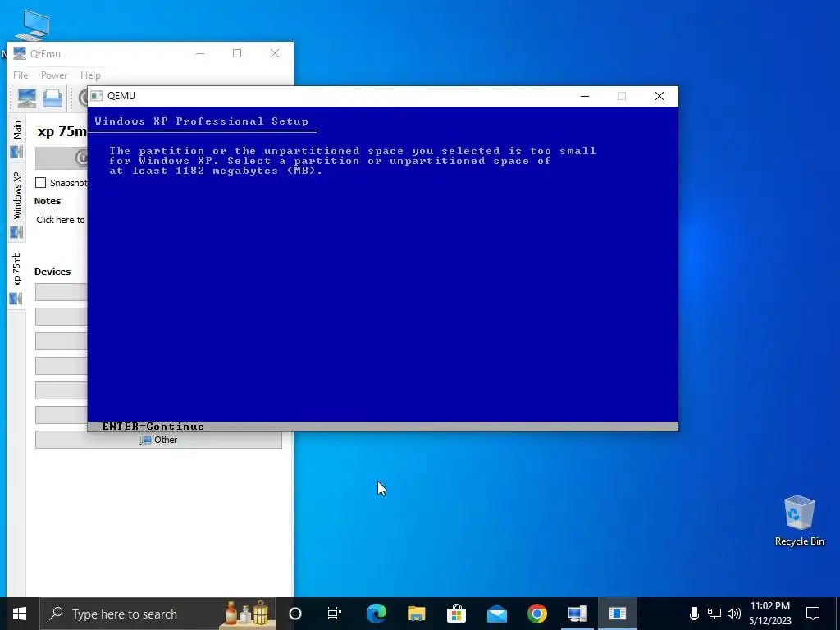840x630 pixels.
Task: Open the Help menu in QtEmu
Action: (x=90, y=75)
